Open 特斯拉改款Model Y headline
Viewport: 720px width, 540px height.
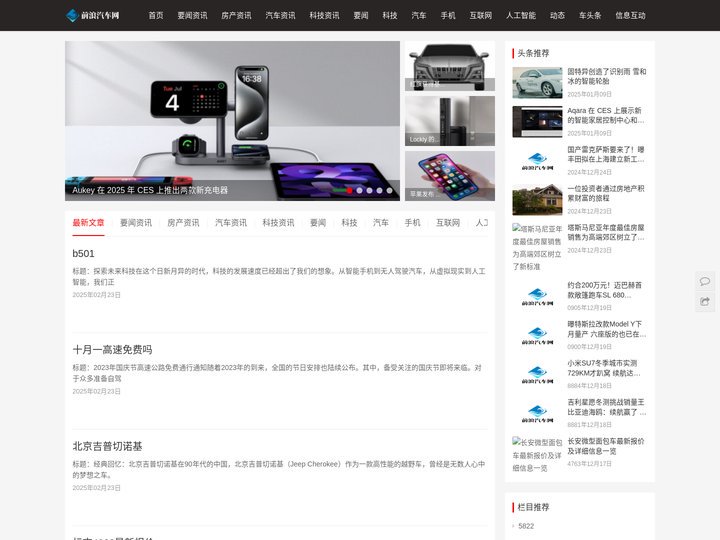pos(607,329)
